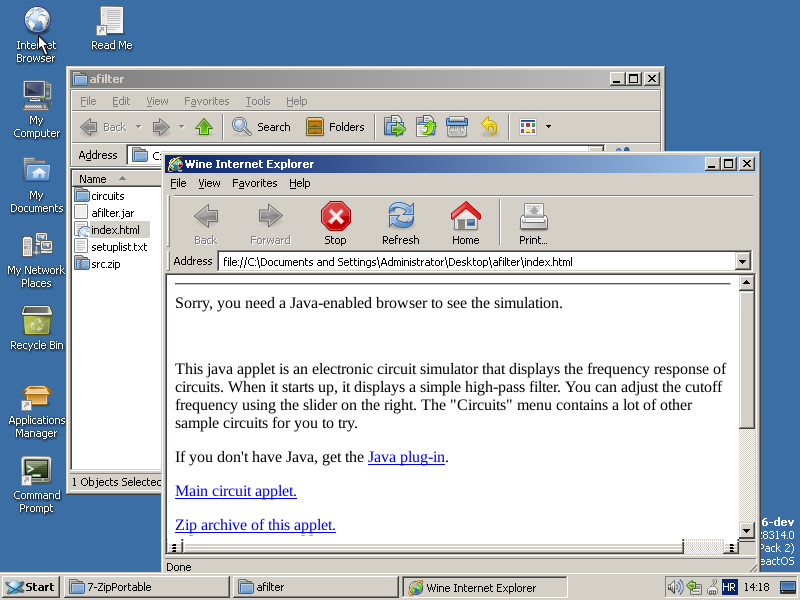Click the yellow Undo arrow in afilter toolbar
The width and height of the screenshot is (800, 600).
[x=489, y=127]
